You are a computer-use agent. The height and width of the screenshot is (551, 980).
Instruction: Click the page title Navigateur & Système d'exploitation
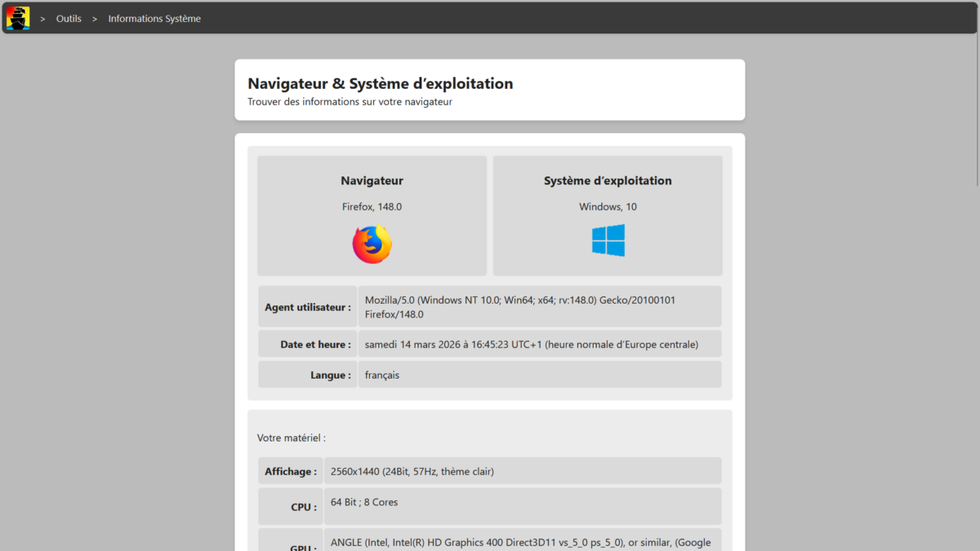tap(380, 83)
